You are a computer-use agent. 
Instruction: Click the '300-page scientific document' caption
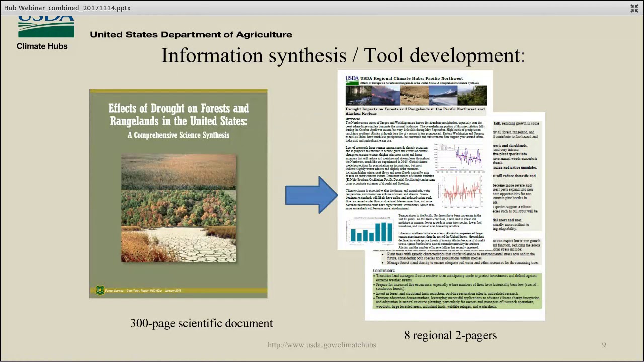coord(201,323)
